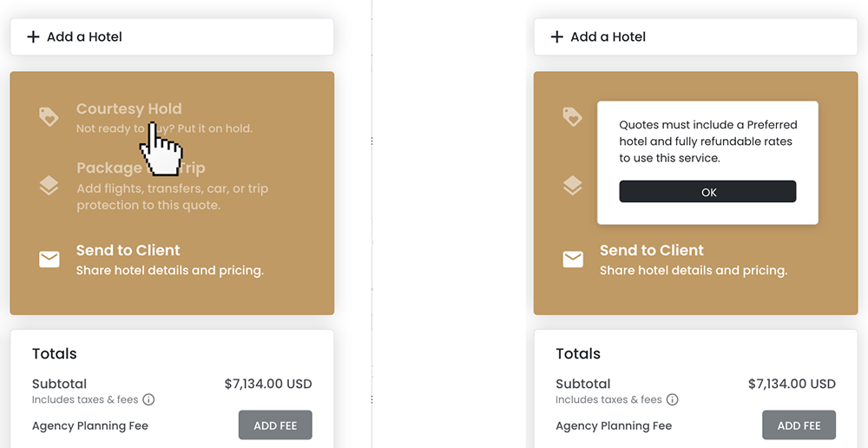
Task: Click the Package layers icon in left panel
Action: coord(49,185)
